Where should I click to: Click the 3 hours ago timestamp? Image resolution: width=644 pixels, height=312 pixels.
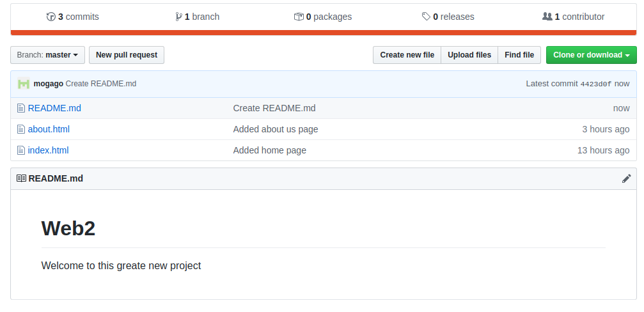coord(606,129)
